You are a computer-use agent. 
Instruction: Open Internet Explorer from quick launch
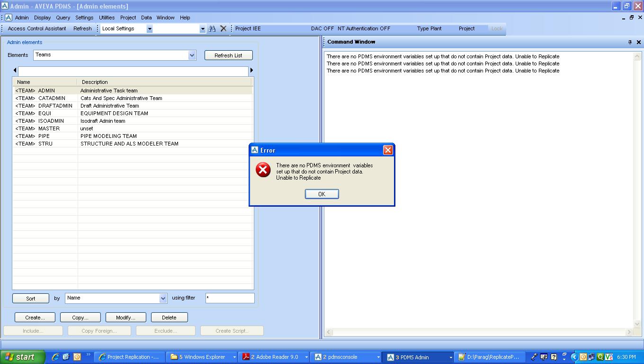pyautogui.click(x=55, y=357)
